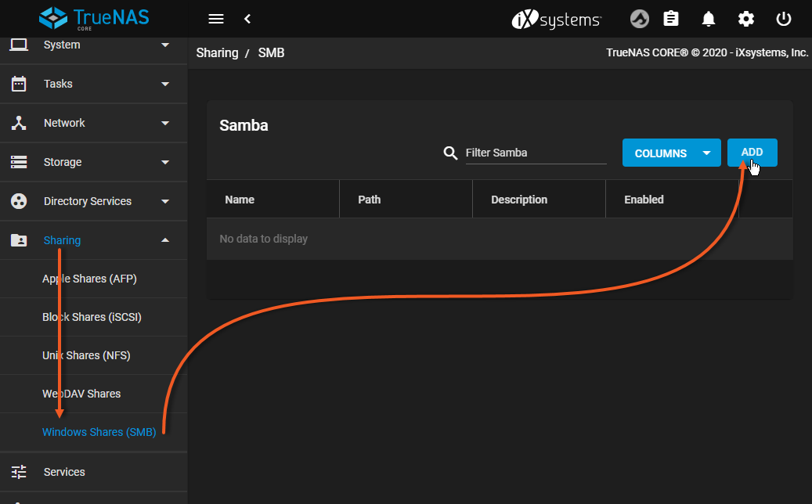812x504 pixels.
Task: Click the System laptop icon
Action: (x=19, y=45)
